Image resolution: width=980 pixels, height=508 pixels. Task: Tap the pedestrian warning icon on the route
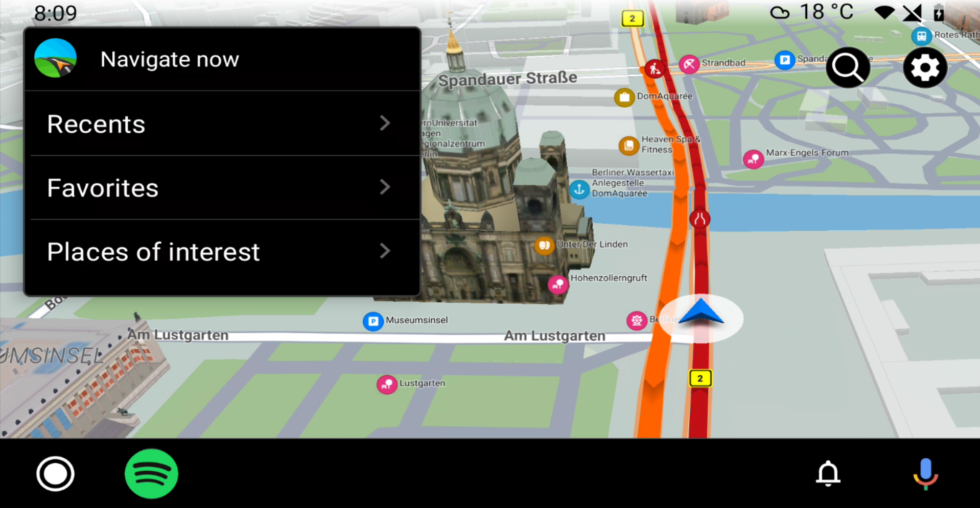click(x=654, y=68)
